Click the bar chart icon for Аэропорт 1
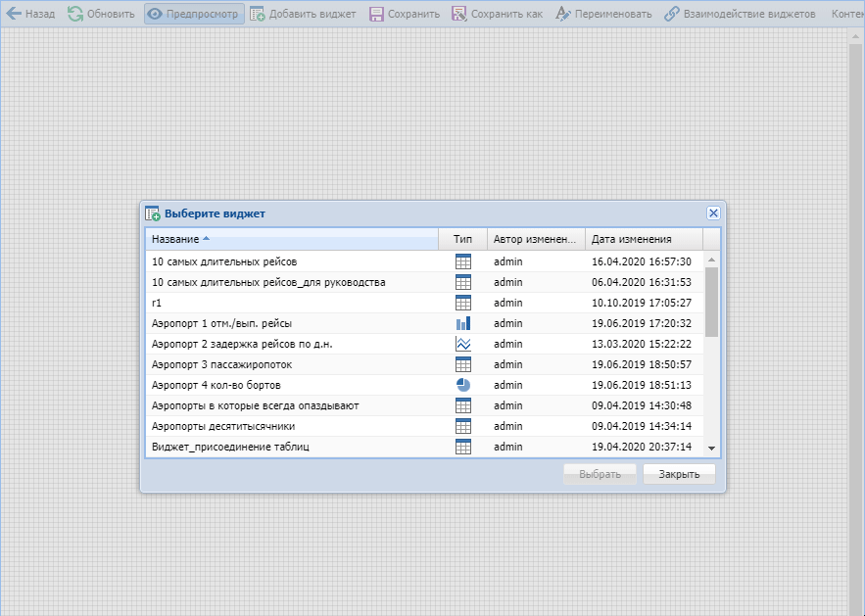 462,323
